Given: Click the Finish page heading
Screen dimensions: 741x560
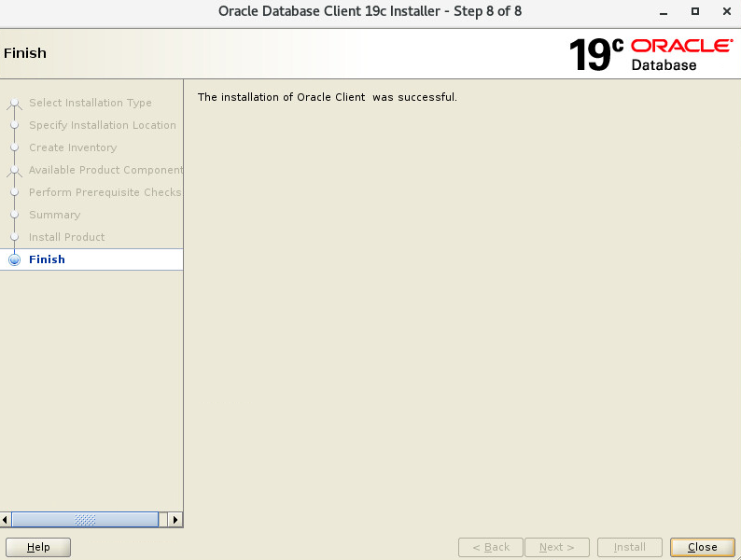Looking at the screenshot, I should pyautogui.click(x=25, y=53).
